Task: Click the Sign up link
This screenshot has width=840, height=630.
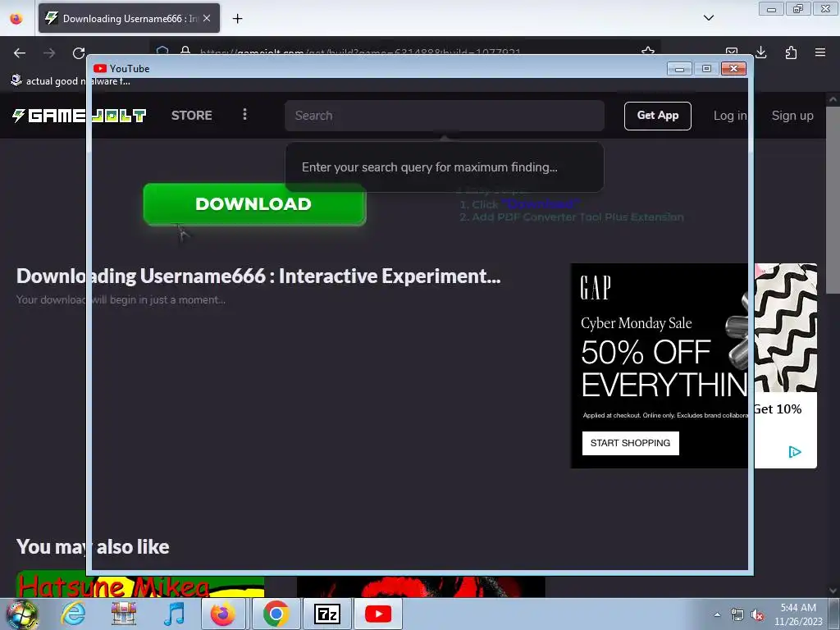Action: click(x=792, y=116)
